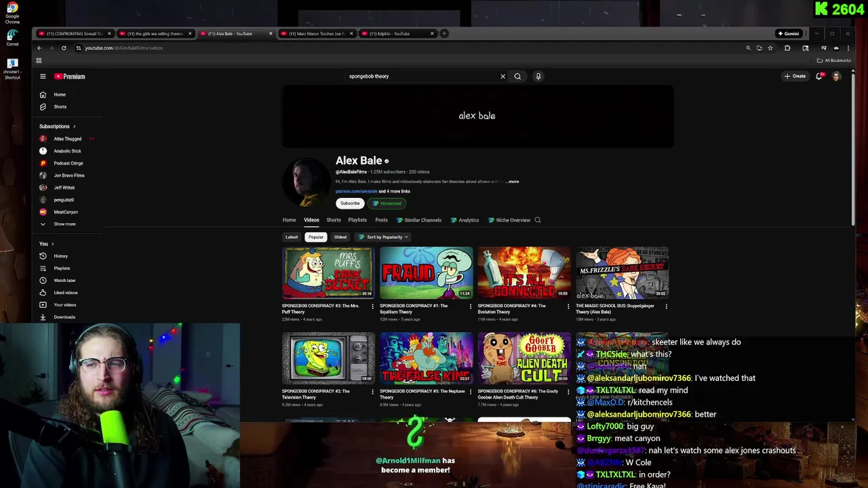The image size is (868, 488).
Task: Open the Niche Overview tab
Action: (509, 220)
